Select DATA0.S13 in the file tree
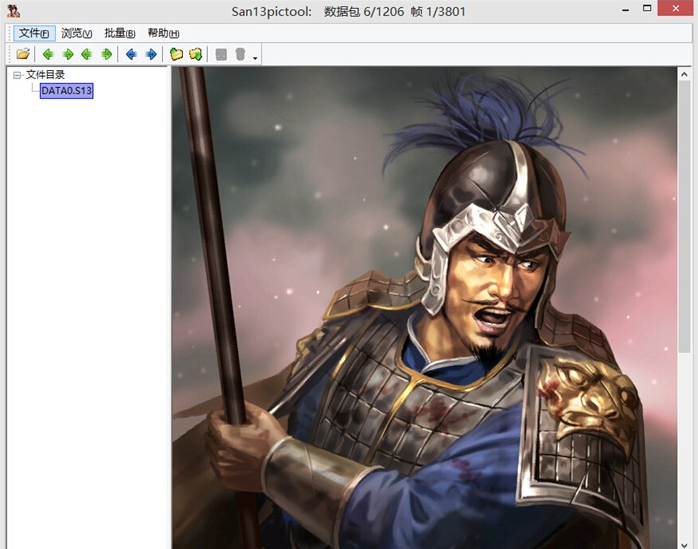 click(x=66, y=91)
